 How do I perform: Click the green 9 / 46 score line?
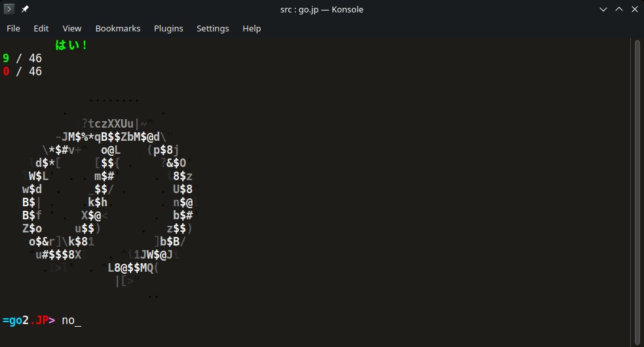point(22,58)
